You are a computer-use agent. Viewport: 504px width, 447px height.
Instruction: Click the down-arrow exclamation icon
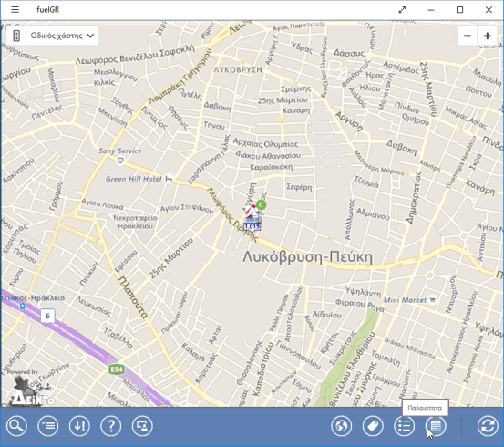coord(79,426)
